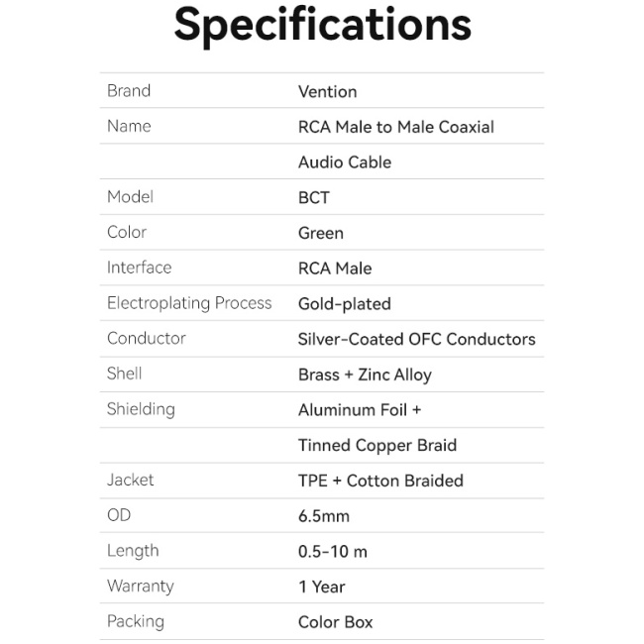Click the Brand row label

coord(129,91)
